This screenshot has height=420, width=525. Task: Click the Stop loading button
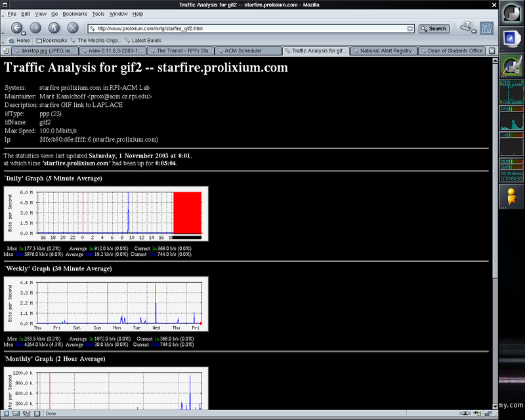click(x=73, y=28)
